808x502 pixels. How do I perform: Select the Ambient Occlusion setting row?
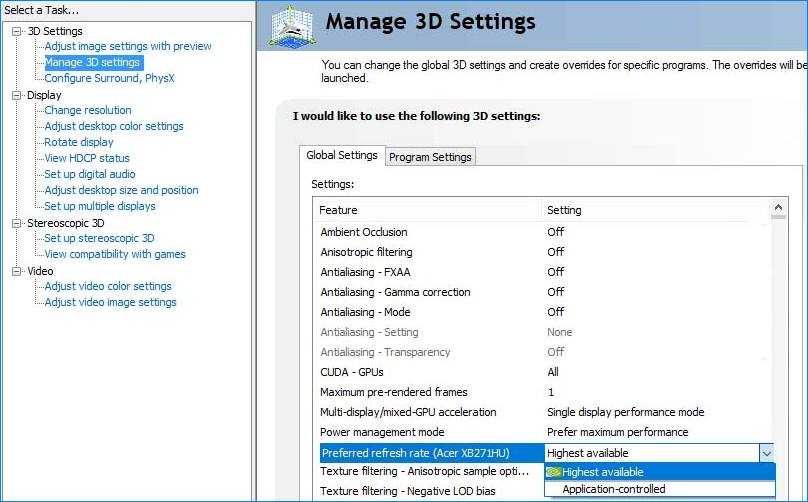click(x=363, y=232)
